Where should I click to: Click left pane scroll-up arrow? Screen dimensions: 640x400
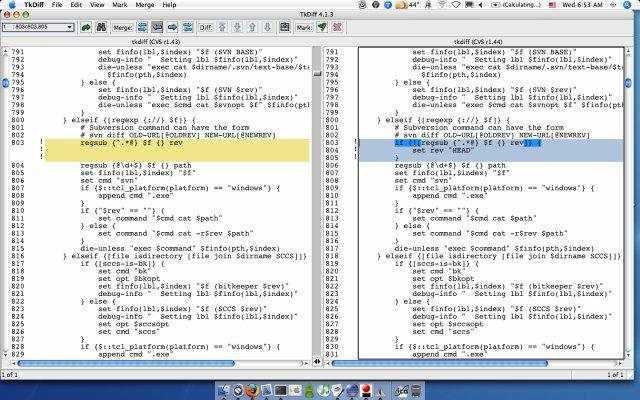coord(5,51)
